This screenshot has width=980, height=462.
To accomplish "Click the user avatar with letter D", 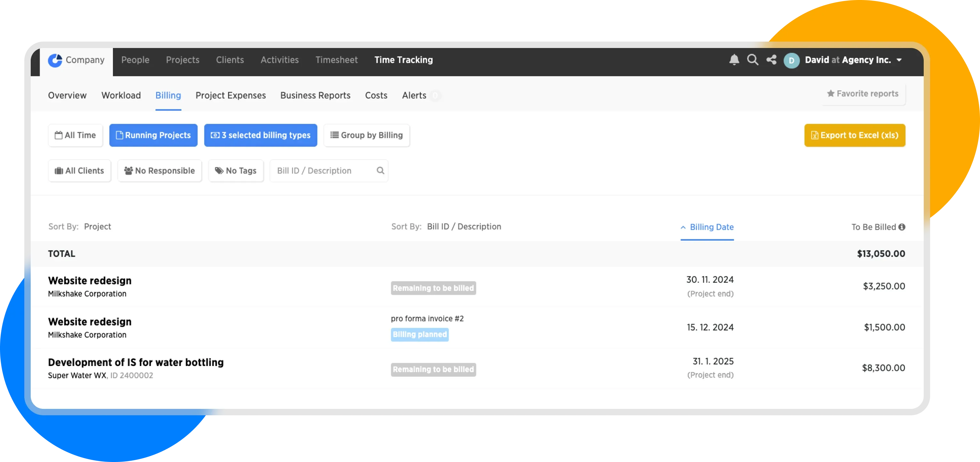I will (x=791, y=60).
